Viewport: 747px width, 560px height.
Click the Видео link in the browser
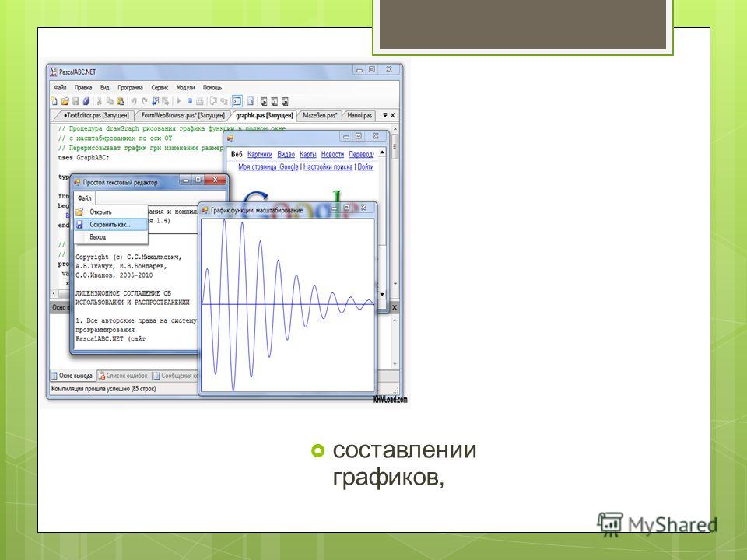(x=286, y=154)
